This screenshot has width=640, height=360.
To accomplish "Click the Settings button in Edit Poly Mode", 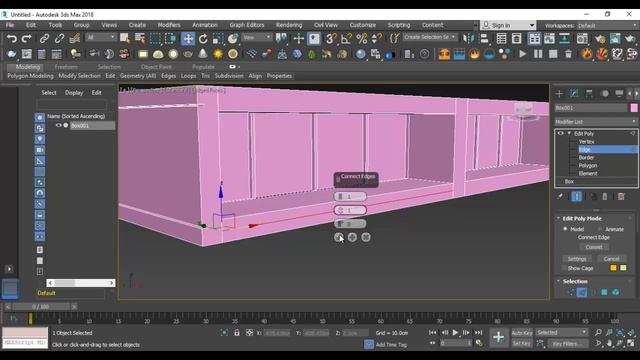I will coord(577,259).
